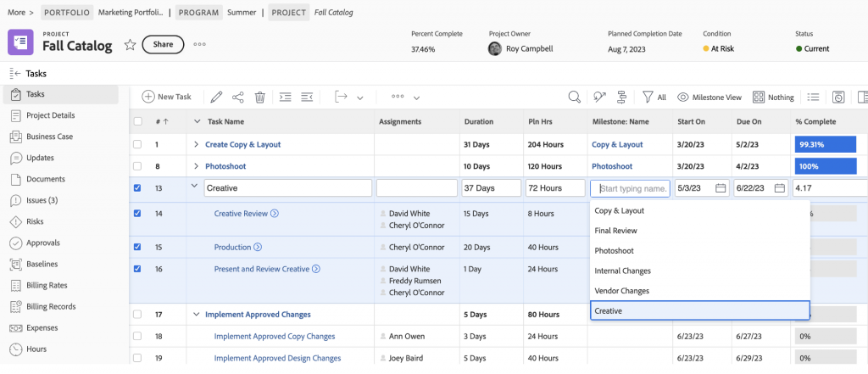This screenshot has height=374, width=868.
Task: Star the Fall Catalog project as favorite
Action: tap(130, 45)
